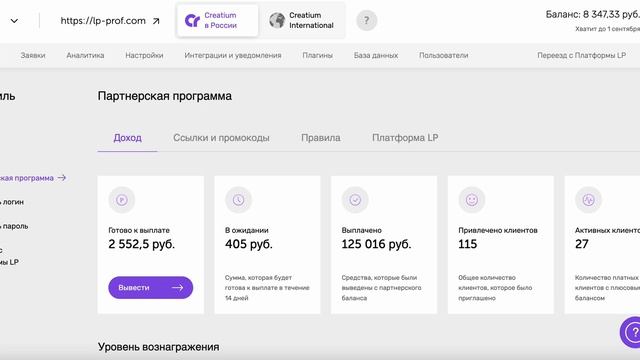Click the Уровень вознаграждения heading
The image size is (640, 360).
point(158,347)
